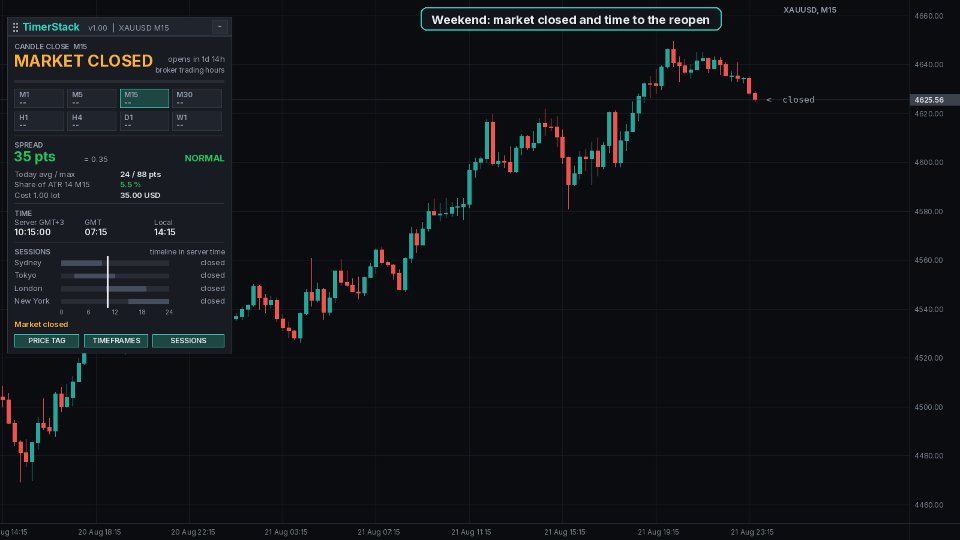Click the 4600.00 price axis label

(929, 162)
